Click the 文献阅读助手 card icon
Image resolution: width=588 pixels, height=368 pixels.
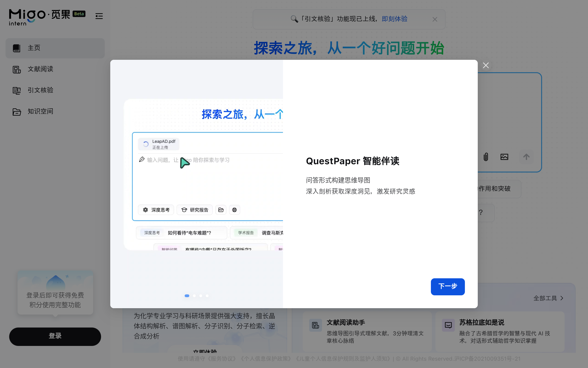point(315,325)
